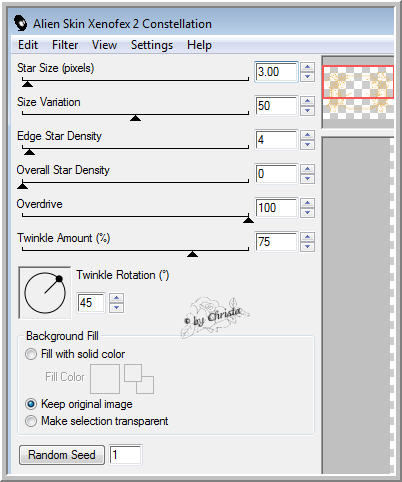Select Fill with solid color option
Image resolution: width=402 pixels, height=482 pixels.
(x=31, y=354)
